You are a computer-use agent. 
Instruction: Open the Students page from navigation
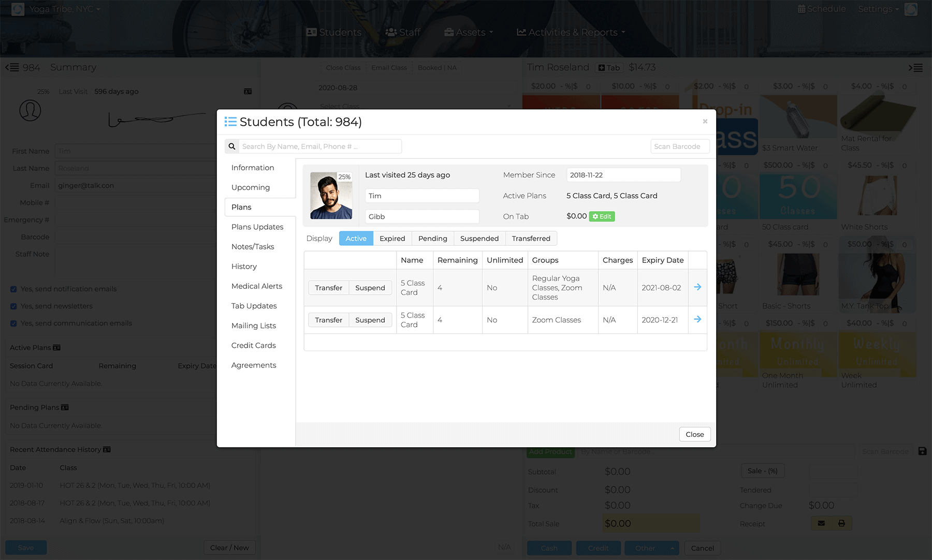coord(334,32)
